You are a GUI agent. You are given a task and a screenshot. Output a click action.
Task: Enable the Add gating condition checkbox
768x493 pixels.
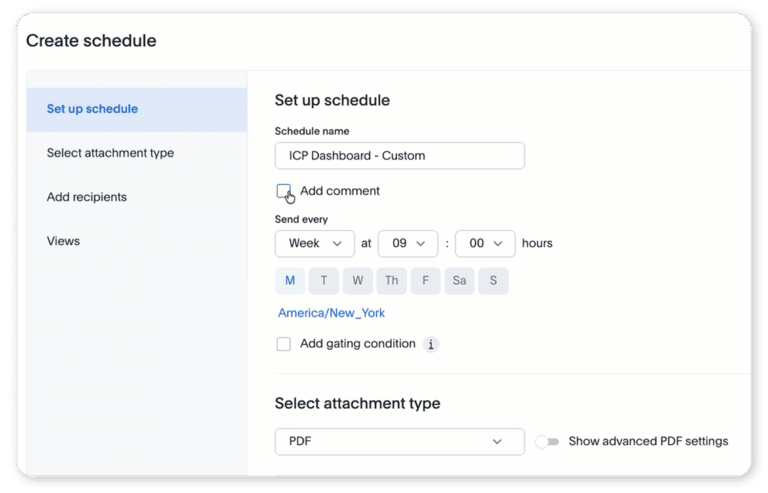[x=284, y=344]
